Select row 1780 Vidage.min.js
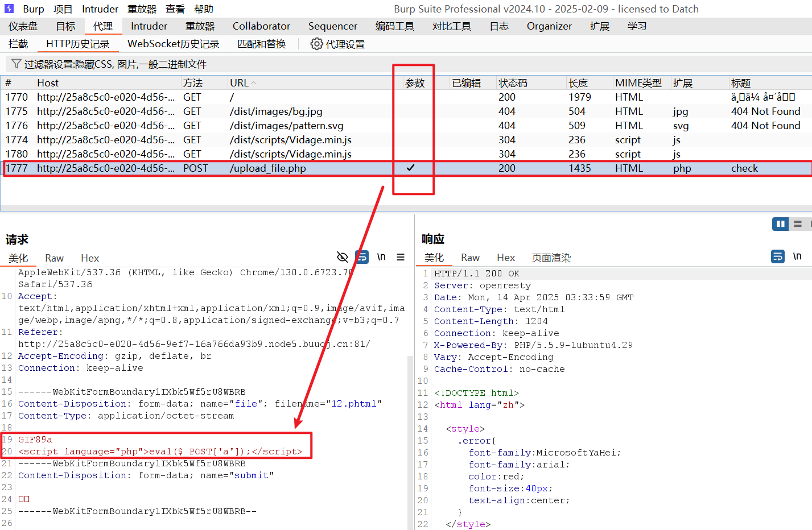 [x=406, y=154]
